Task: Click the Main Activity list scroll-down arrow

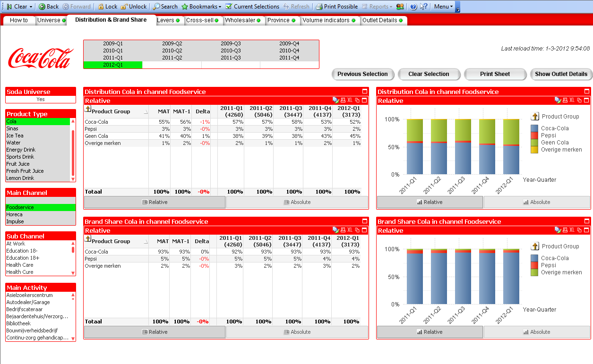Action: pos(73,339)
